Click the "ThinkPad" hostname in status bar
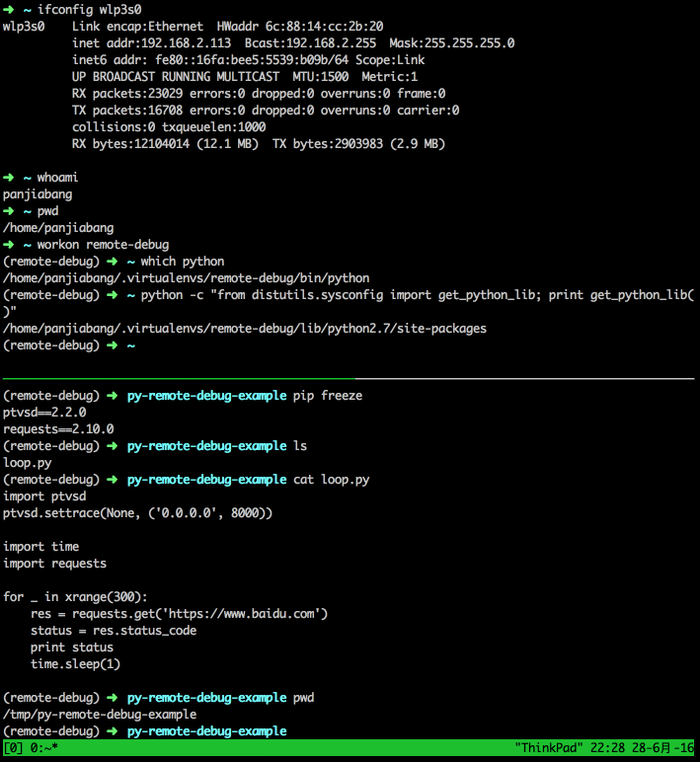This screenshot has height=762, width=700. point(549,748)
